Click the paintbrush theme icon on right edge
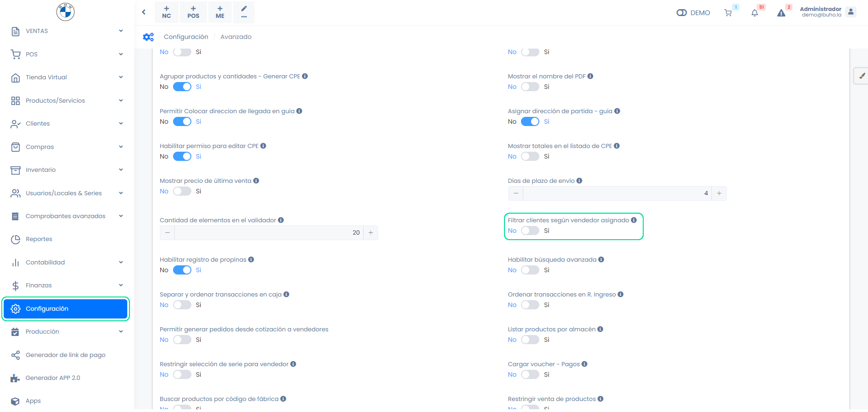 point(862,76)
